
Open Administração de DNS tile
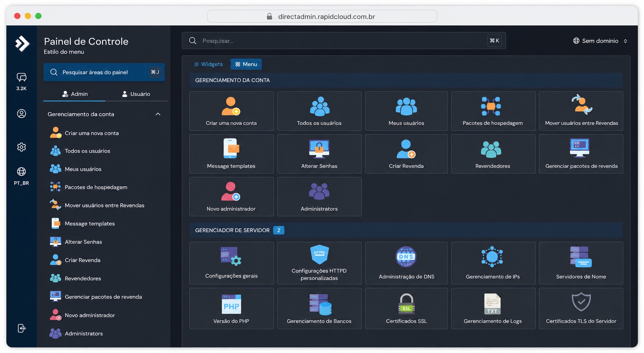[406, 263]
